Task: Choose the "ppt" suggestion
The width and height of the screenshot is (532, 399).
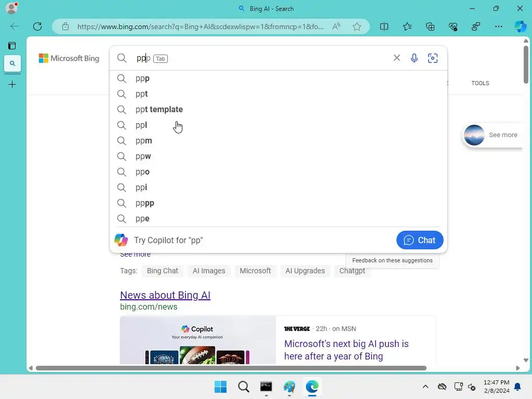Action: (278, 94)
